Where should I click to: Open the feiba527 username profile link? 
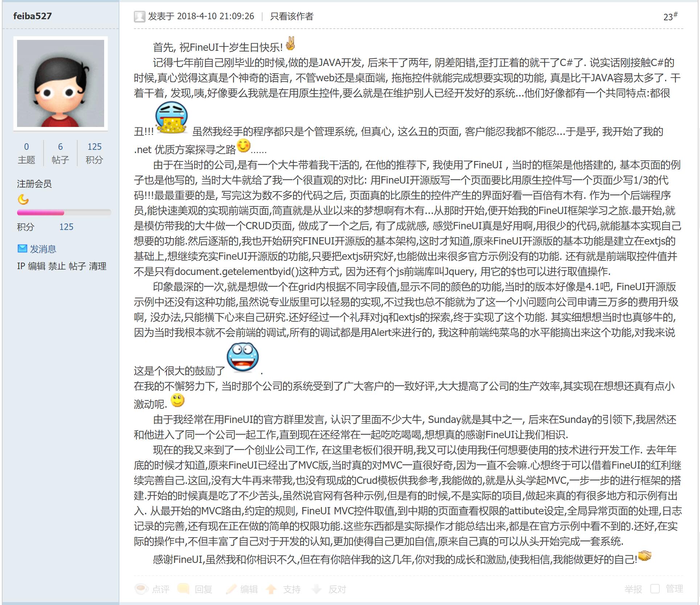[32, 16]
